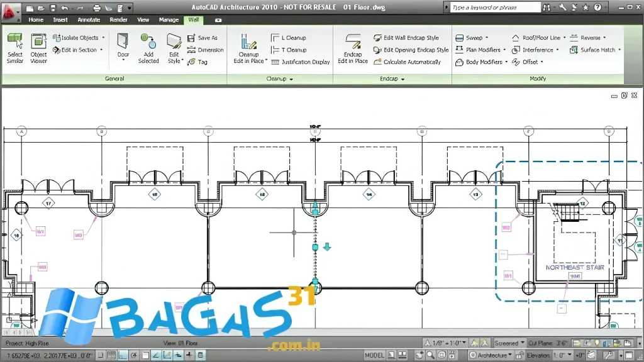Click Justification Display in the Cleanup panel
The height and width of the screenshot is (362, 644).
(300, 62)
